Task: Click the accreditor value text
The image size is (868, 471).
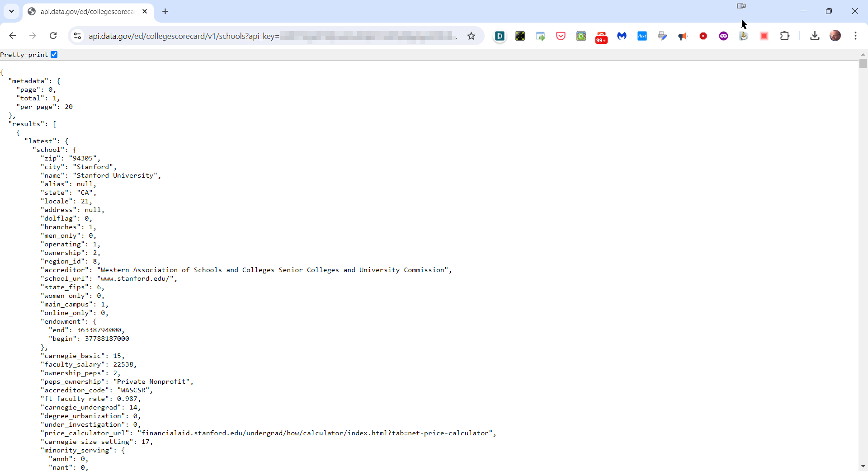Action: click(x=273, y=270)
